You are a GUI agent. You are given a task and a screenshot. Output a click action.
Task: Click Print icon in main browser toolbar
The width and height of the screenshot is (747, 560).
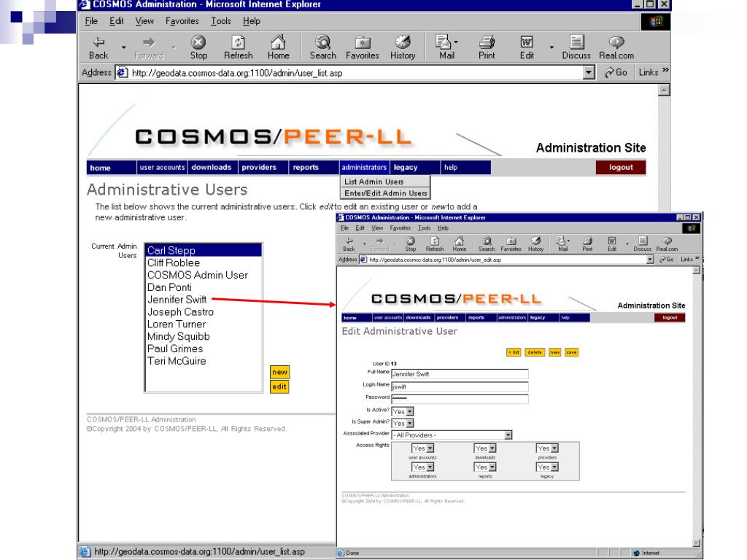(x=487, y=47)
